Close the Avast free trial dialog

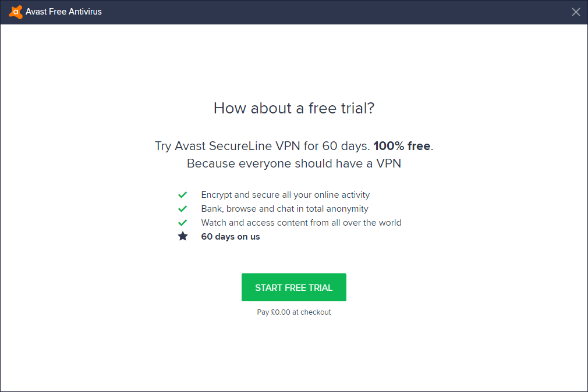tap(576, 12)
